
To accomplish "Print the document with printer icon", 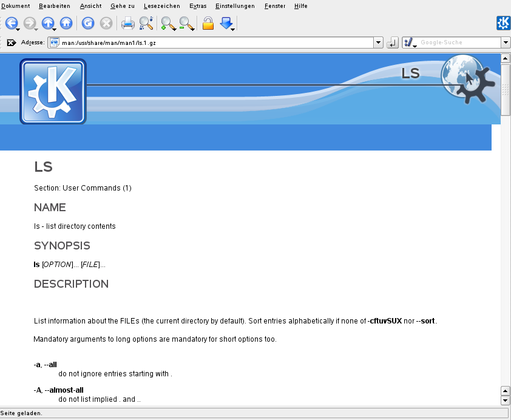I will (127, 24).
